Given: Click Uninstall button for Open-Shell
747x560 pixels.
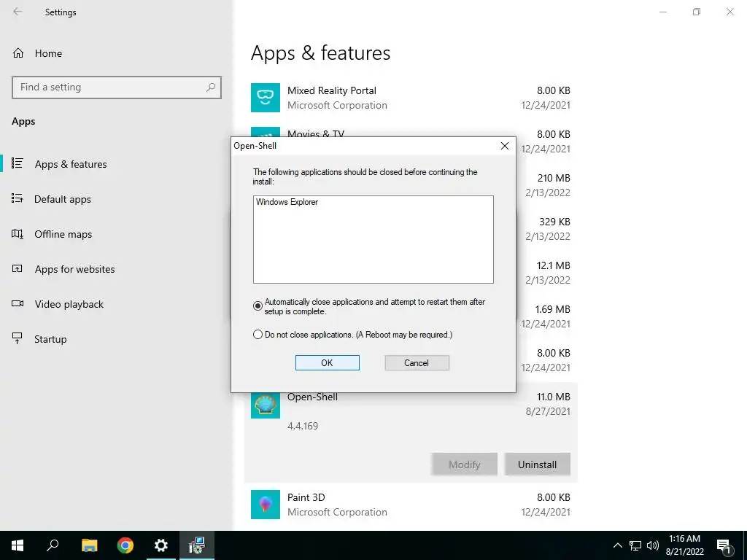Looking at the screenshot, I should pyautogui.click(x=537, y=464).
